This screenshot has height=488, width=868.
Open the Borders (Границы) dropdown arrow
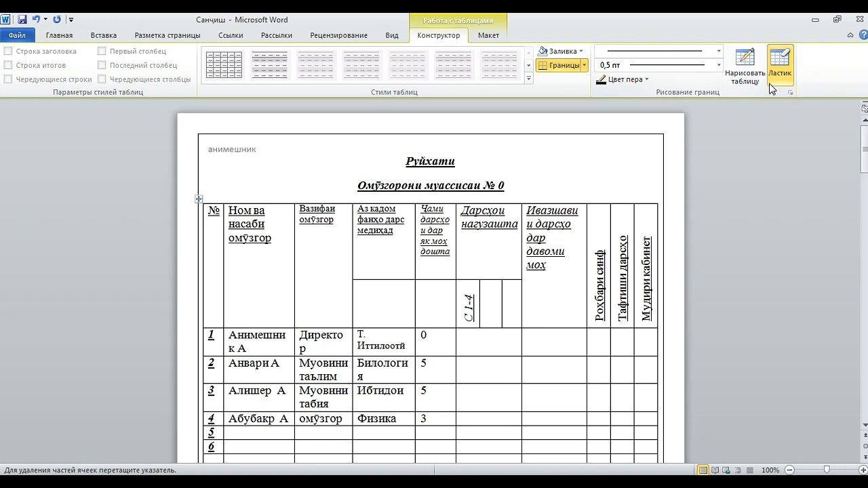(584, 65)
